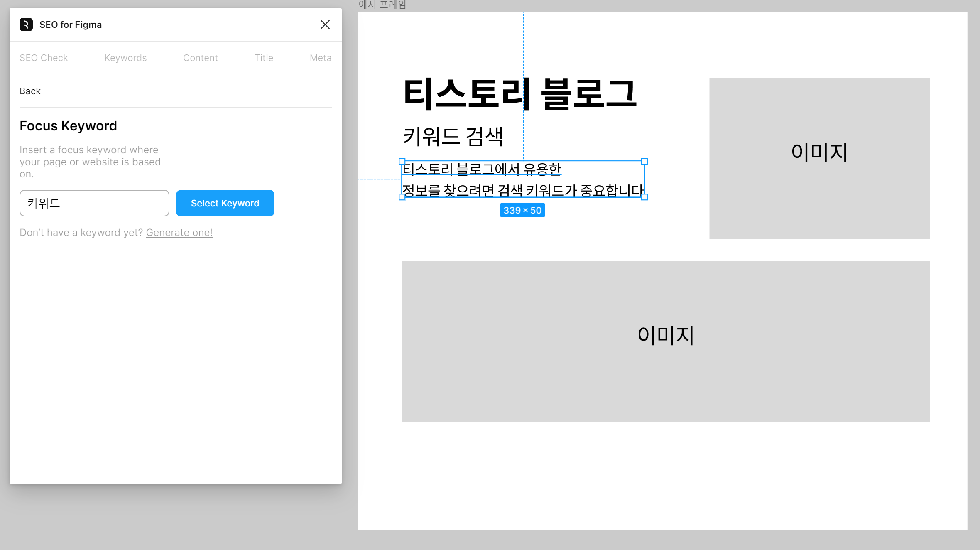
Task: Go to the Content tab
Action: click(200, 58)
